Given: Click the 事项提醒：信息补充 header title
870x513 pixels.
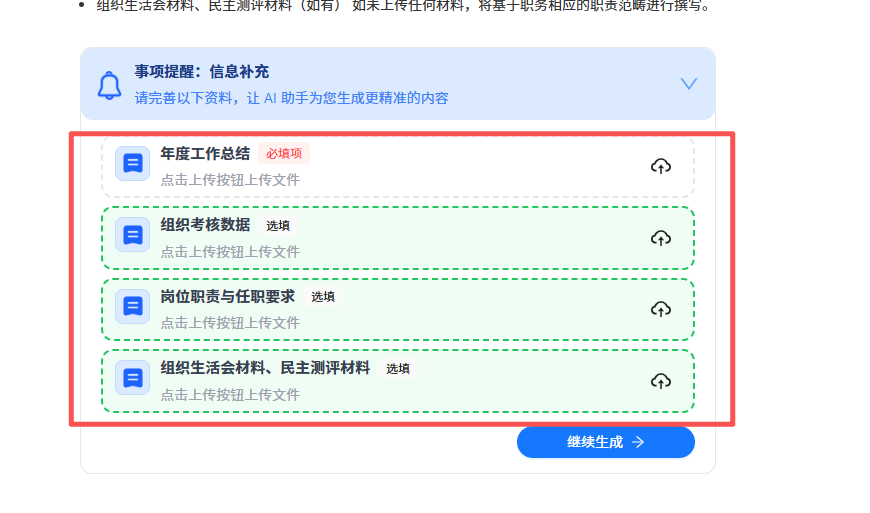Looking at the screenshot, I should [x=201, y=72].
